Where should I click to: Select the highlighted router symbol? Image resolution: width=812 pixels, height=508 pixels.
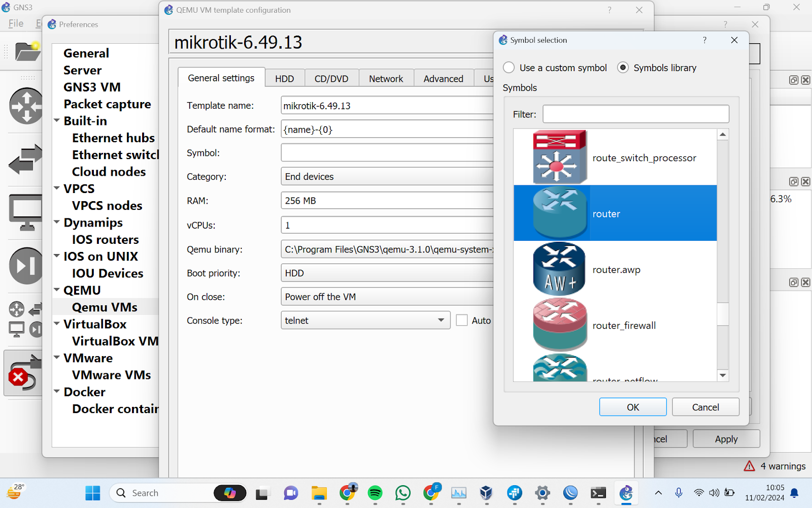[615, 213]
